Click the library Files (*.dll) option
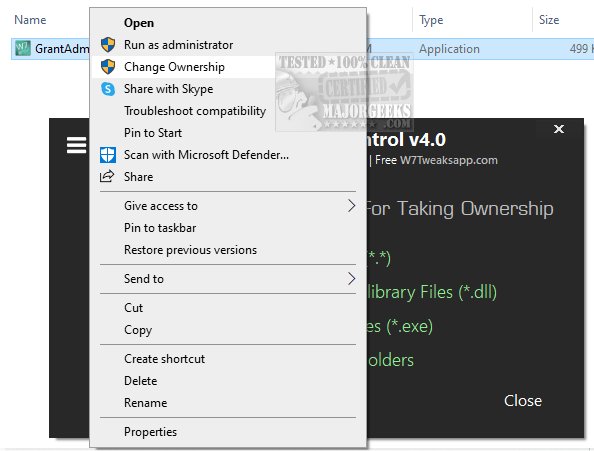Image resolution: width=594 pixels, height=451 pixels. (x=432, y=292)
